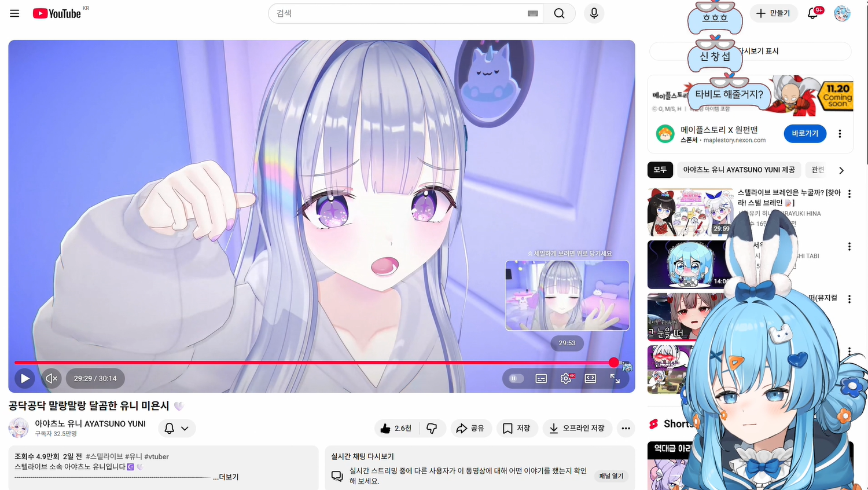Open player settings gear icon
This screenshot has width=868, height=490.
tap(566, 378)
